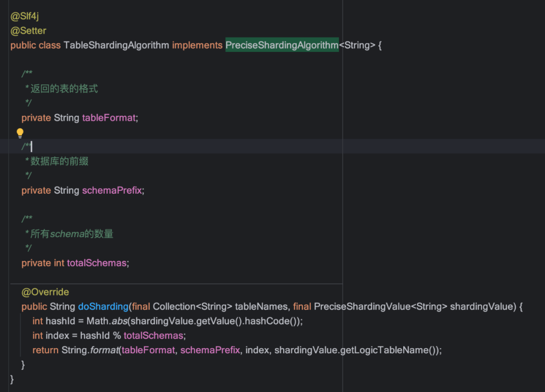The width and height of the screenshot is (545, 392).
Task: Click the yellow lightbulb quick-fix icon
Action: (x=20, y=133)
